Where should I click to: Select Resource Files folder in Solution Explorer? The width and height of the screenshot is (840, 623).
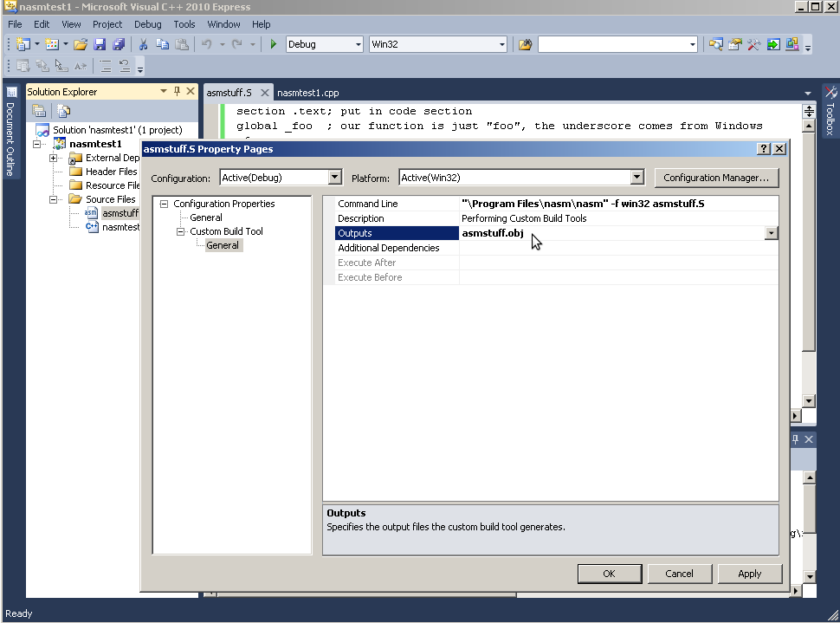tap(113, 185)
